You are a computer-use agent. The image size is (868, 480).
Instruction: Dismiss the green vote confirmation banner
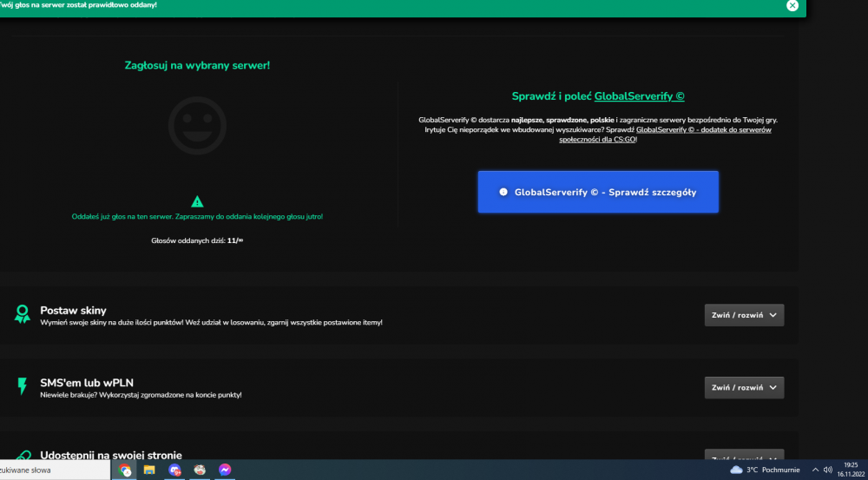[x=792, y=5]
